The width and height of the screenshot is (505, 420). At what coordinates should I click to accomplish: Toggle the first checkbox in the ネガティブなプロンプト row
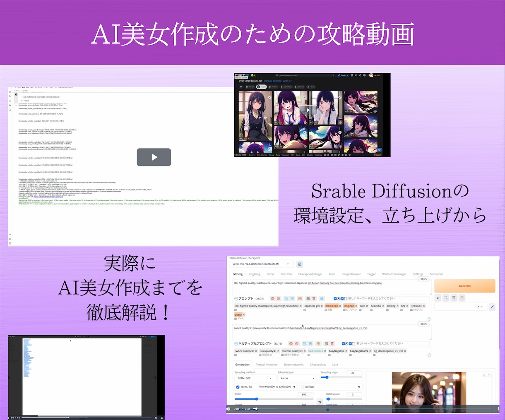coord(344,343)
